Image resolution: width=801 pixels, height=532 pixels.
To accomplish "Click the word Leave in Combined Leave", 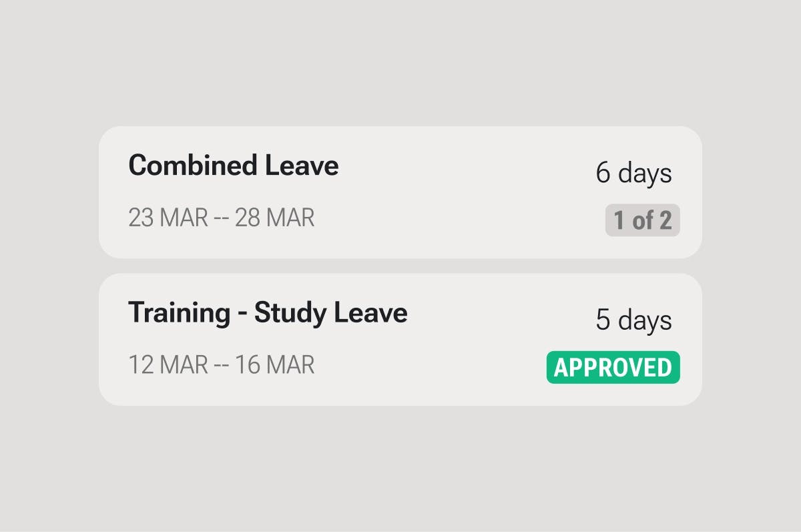I will click(x=302, y=166).
